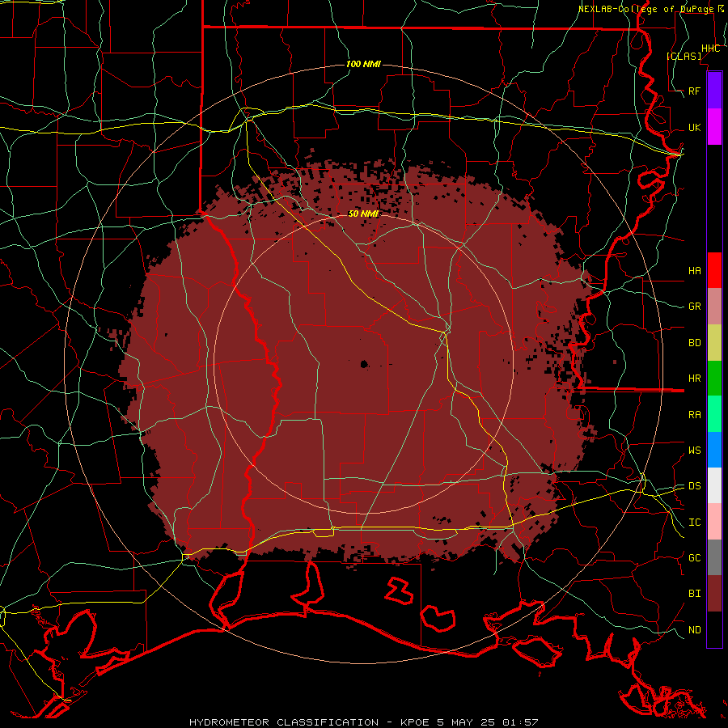This screenshot has width=728, height=728.
Task: Select the dusty pink GR legend swatch
Action: [714, 307]
